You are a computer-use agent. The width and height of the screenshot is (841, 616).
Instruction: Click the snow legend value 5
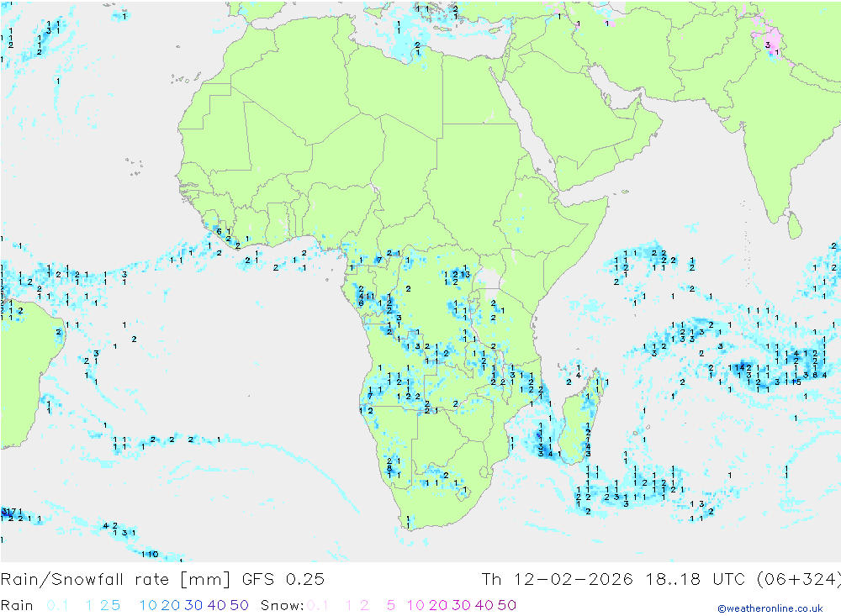(x=391, y=605)
